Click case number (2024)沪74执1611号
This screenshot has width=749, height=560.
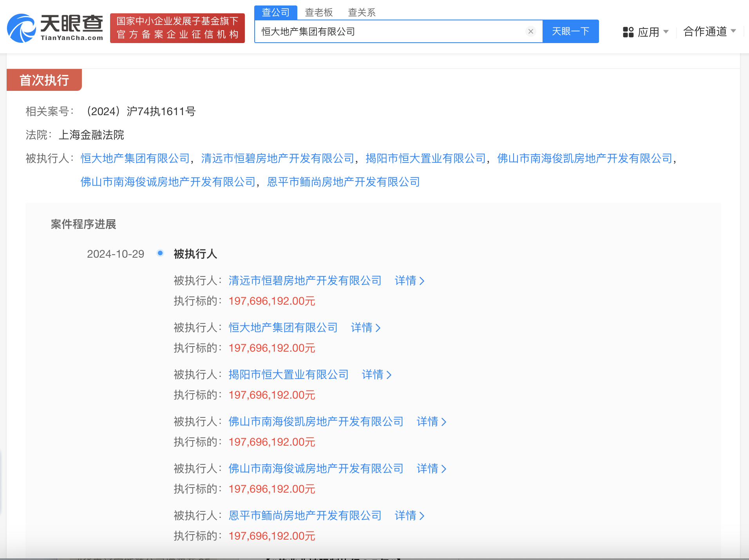[140, 111]
